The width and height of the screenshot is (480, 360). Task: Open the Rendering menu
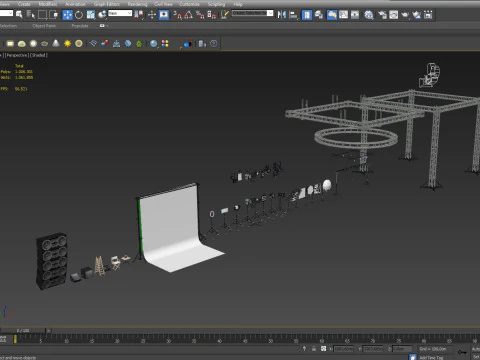pyautogui.click(x=137, y=4)
